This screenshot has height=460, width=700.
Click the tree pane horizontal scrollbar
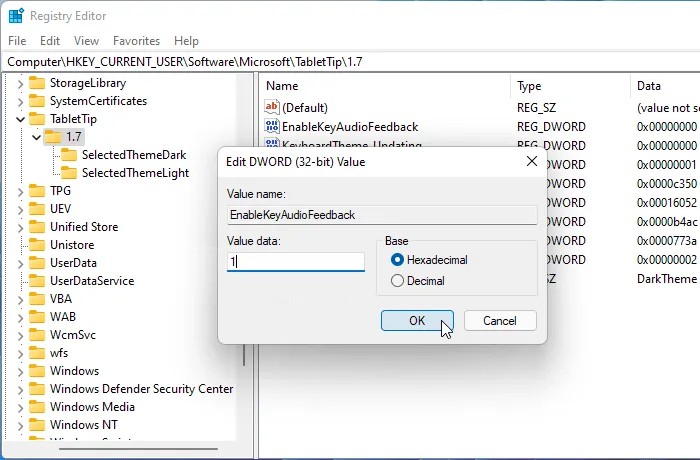pyautogui.click(x=138, y=448)
